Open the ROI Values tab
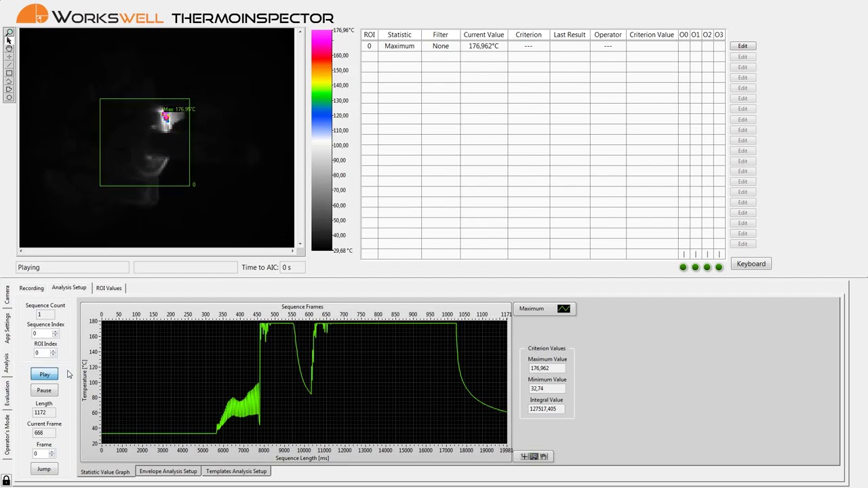The width and height of the screenshot is (868, 488). (x=108, y=288)
